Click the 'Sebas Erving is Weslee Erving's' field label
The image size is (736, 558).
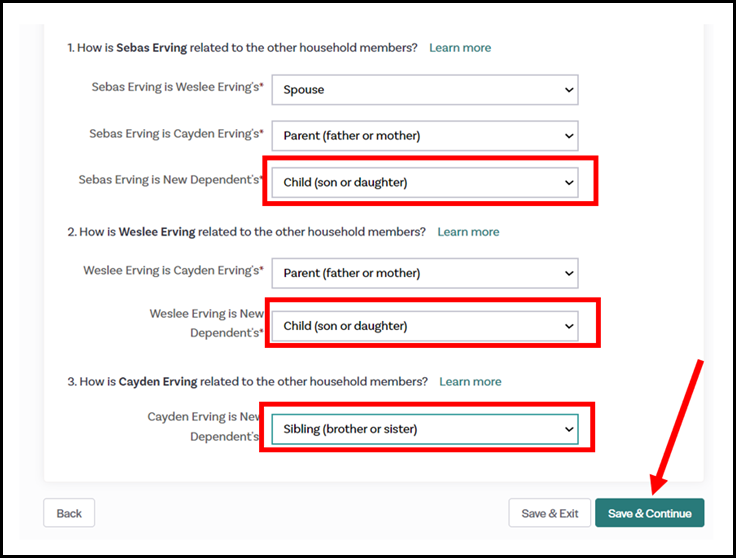pyautogui.click(x=177, y=88)
